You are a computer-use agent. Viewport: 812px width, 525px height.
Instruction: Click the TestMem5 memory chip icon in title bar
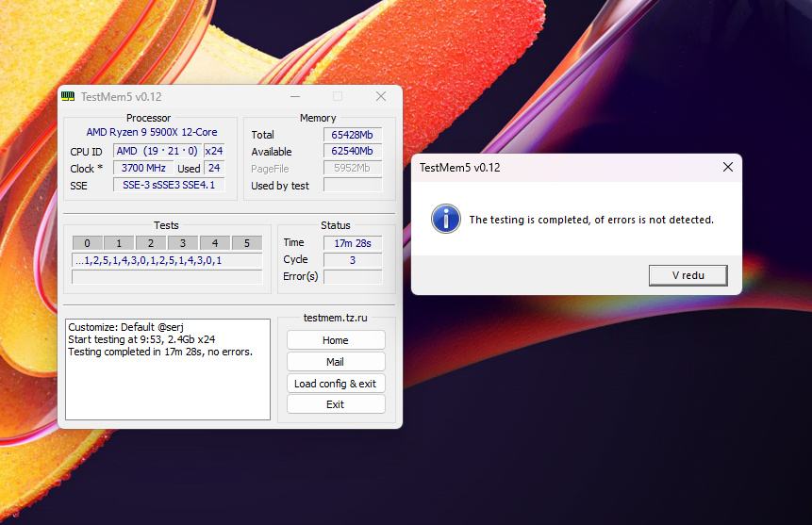pyautogui.click(x=68, y=96)
